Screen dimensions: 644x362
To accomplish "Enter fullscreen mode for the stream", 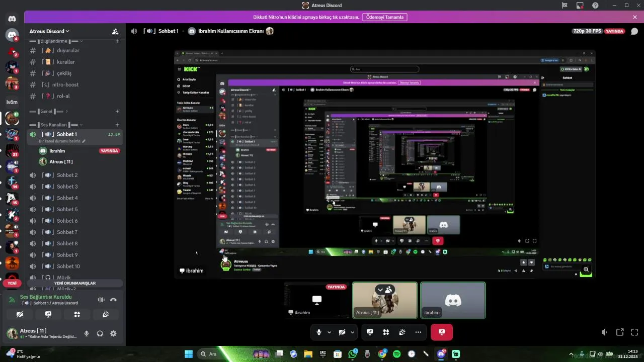I will click(x=634, y=332).
